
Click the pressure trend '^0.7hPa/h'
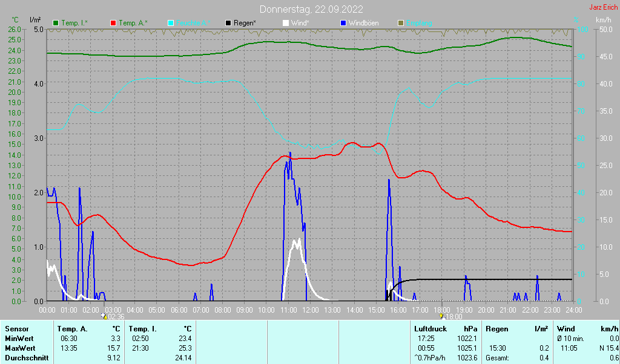point(429,358)
